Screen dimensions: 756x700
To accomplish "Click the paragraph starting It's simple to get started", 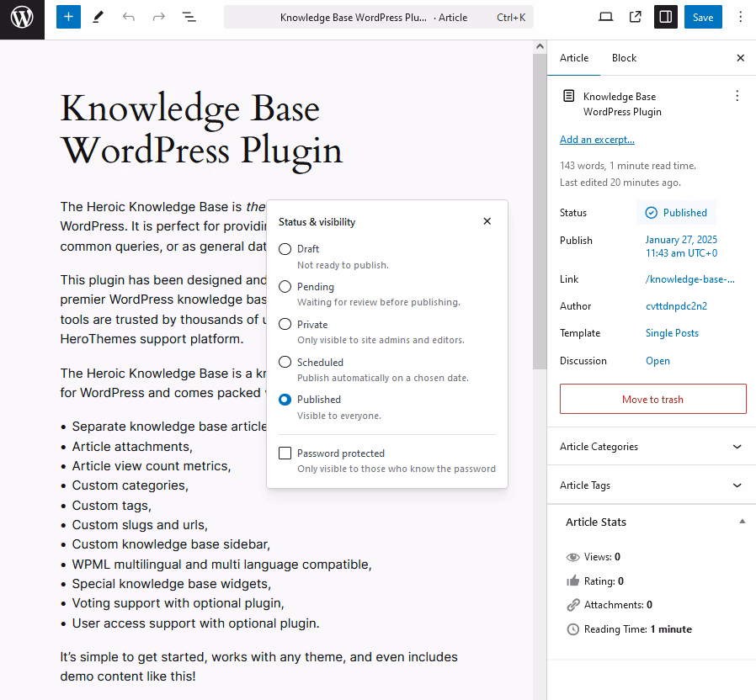I will 259,666.
